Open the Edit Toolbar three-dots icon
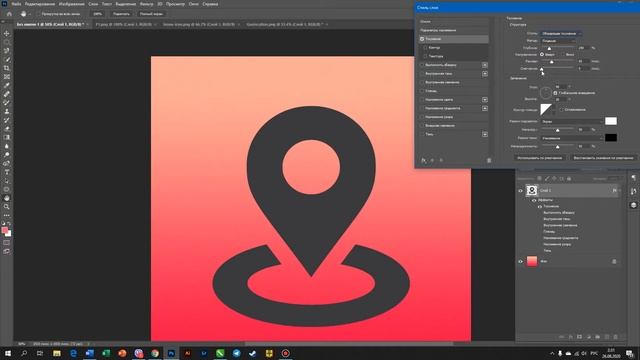This screenshot has width=640, height=360. (7, 215)
